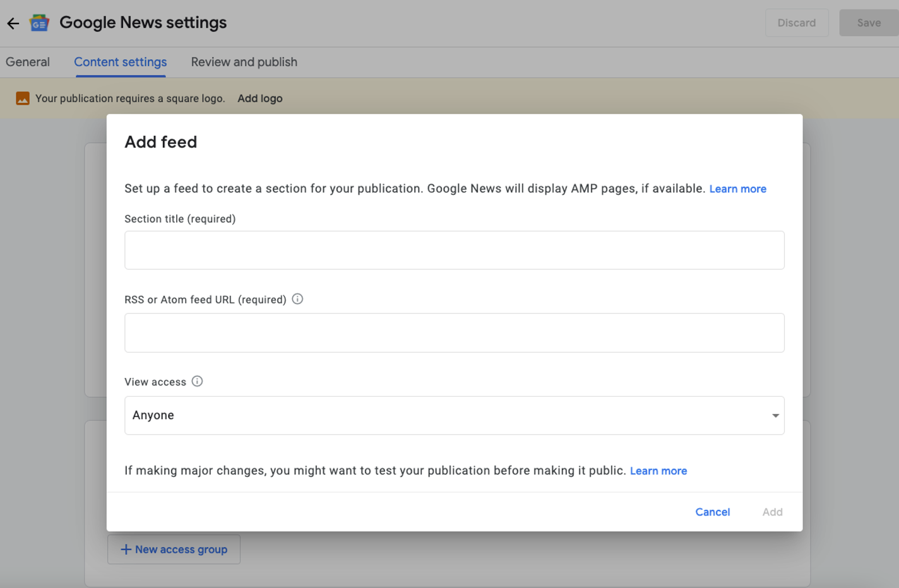Expand the Anyone access selection menu
899x588 pixels.
click(455, 415)
